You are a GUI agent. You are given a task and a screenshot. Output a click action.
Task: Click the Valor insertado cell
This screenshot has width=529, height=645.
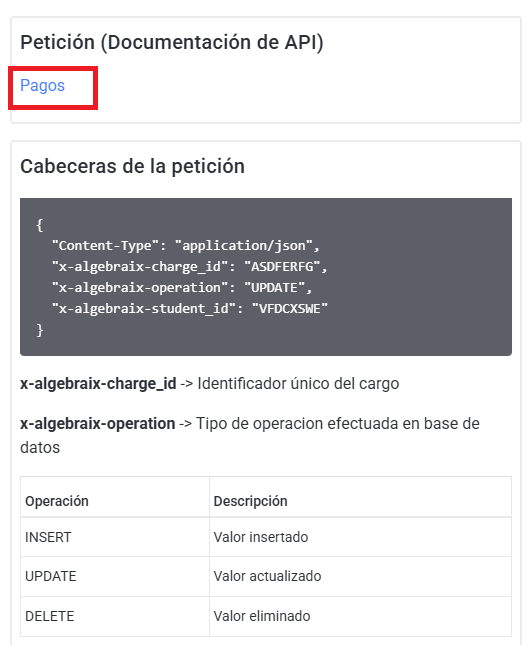[x=360, y=537]
